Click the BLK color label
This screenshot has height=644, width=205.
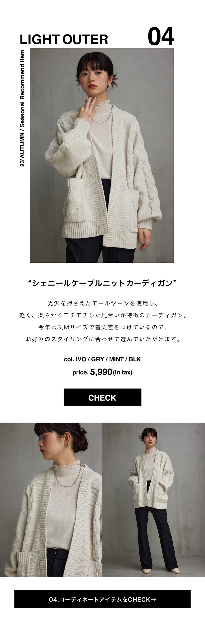pos(135,359)
